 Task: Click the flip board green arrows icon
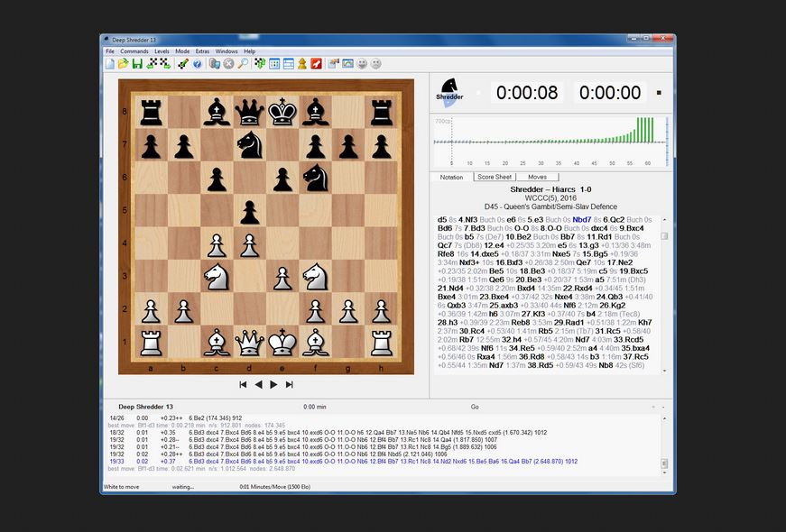pyautogui.click(x=260, y=64)
